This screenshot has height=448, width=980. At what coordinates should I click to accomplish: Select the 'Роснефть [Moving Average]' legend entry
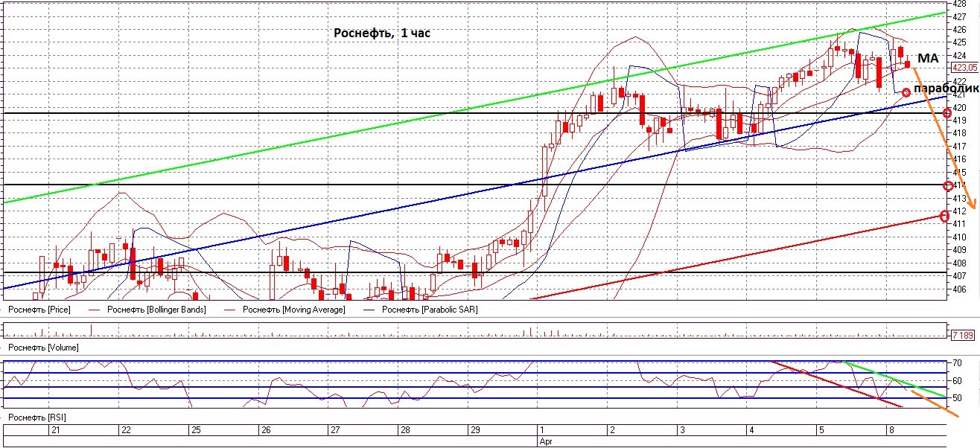294,309
